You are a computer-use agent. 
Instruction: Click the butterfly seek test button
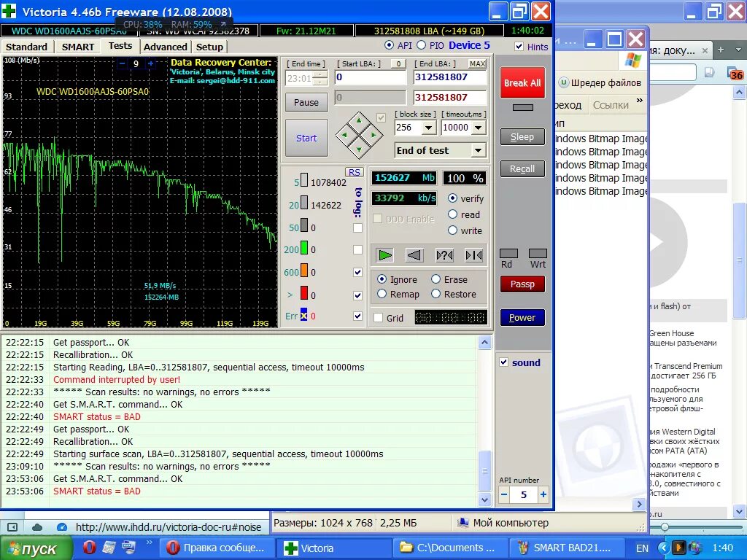point(474,255)
